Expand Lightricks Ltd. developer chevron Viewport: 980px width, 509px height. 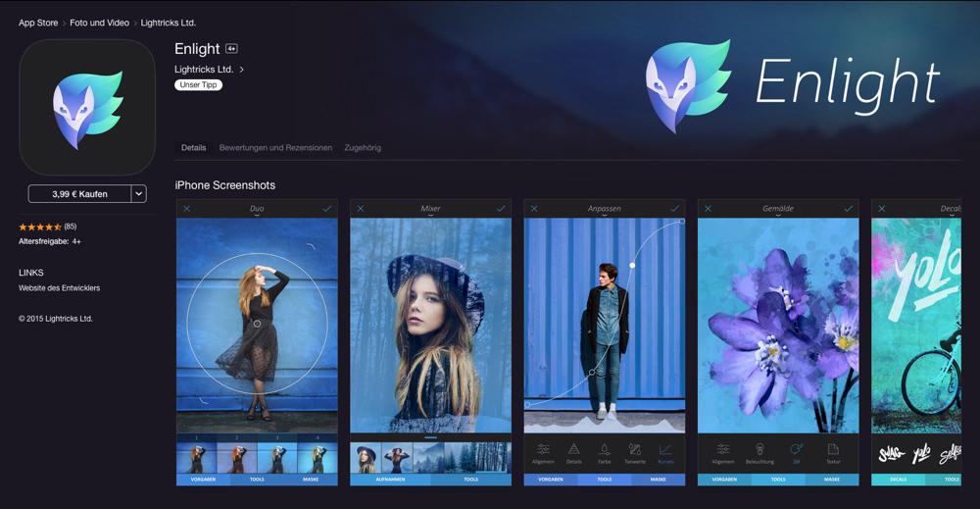[242, 70]
